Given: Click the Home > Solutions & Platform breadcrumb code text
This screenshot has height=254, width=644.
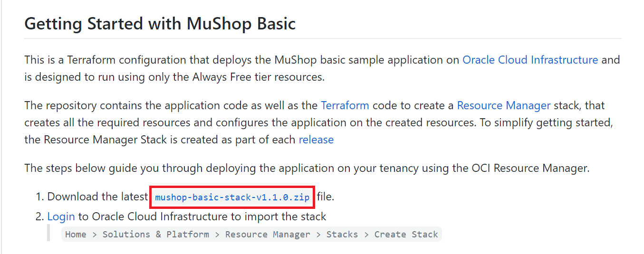Looking at the screenshot, I should (x=251, y=234).
